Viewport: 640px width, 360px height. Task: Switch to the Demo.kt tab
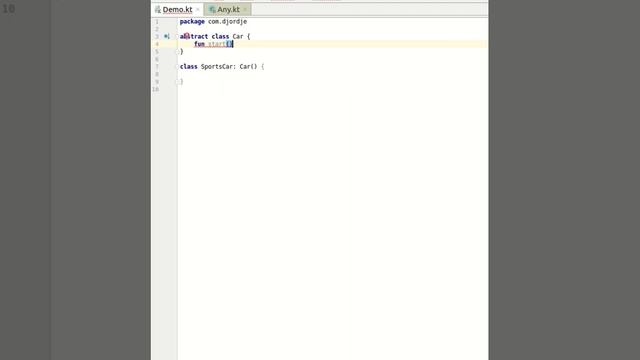[x=177, y=9]
